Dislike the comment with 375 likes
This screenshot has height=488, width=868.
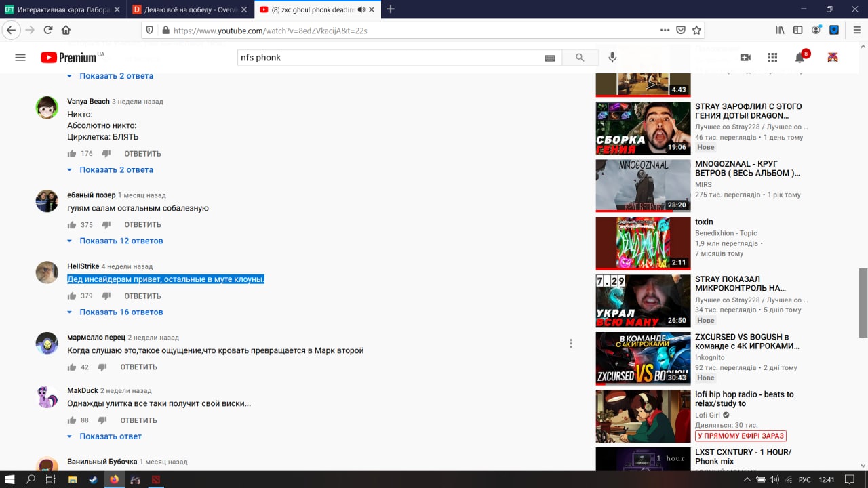click(106, 224)
